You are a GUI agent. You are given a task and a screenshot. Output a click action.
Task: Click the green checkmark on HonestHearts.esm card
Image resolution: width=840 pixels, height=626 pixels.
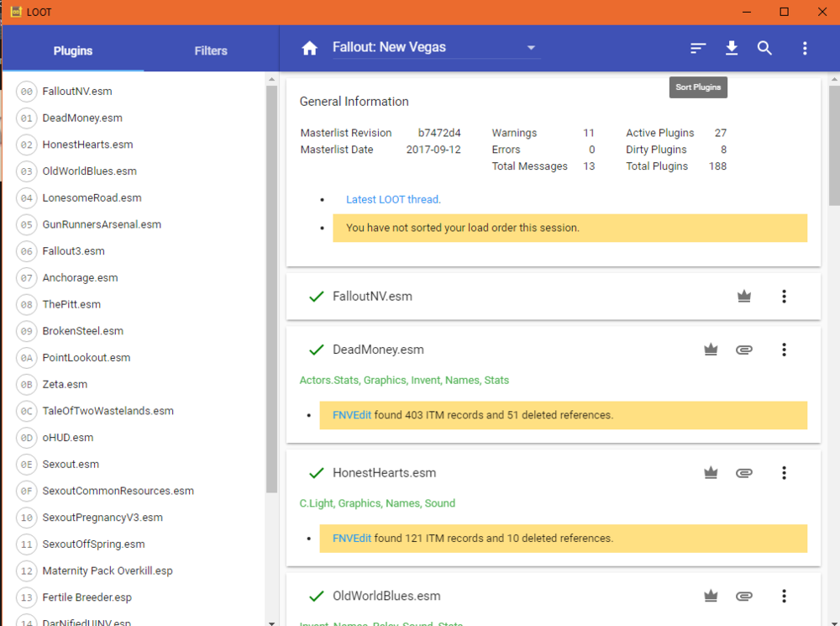pyautogui.click(x=317, y=473)
